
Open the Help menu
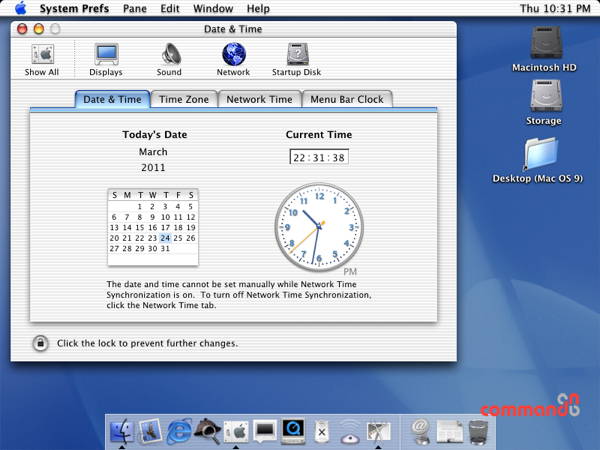click(x=258, y=8)
